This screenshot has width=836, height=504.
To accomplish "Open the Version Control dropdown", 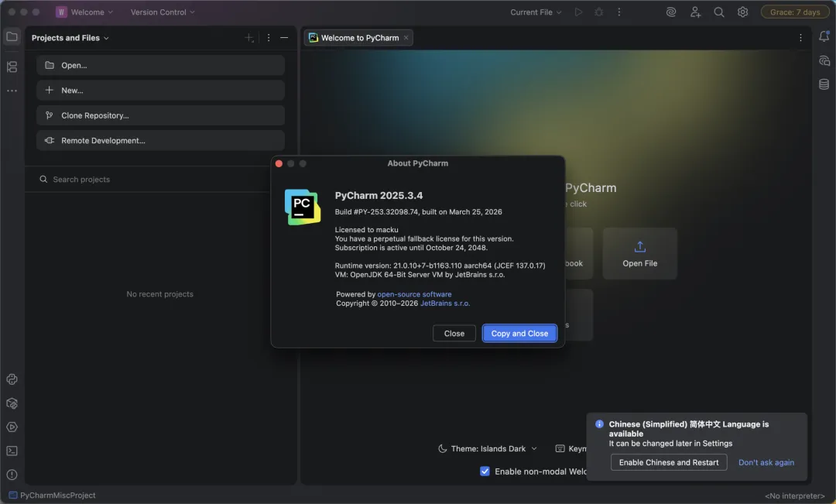I will (163, 12).
